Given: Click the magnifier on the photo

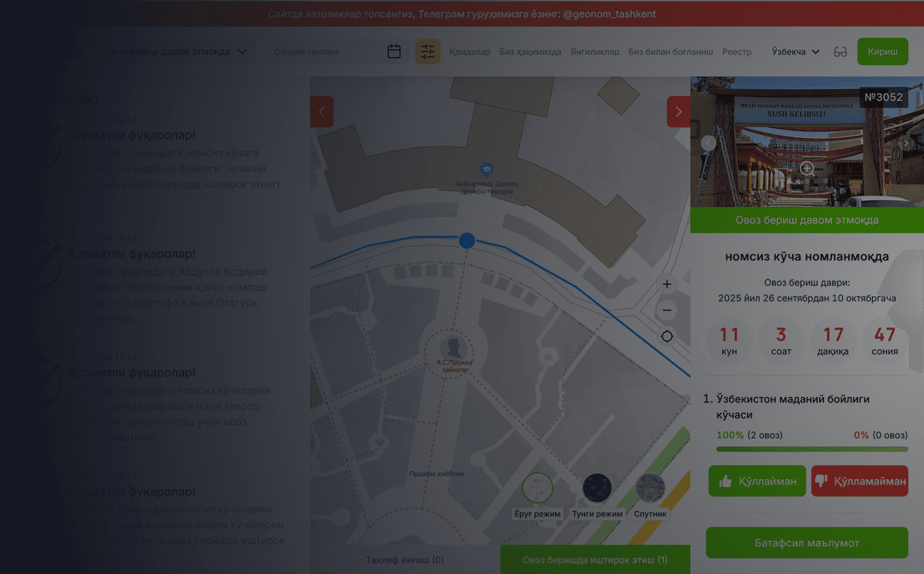Looking at the screenshot, I should coord(807,168).
